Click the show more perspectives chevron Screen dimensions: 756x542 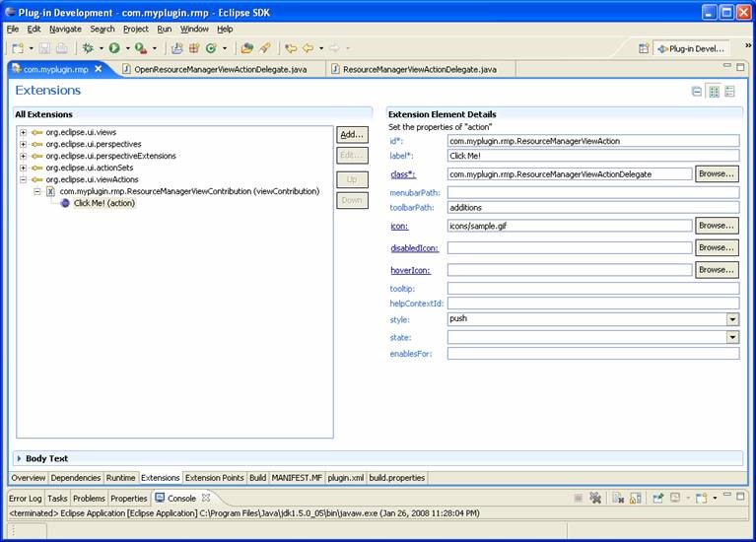[748, 45]
